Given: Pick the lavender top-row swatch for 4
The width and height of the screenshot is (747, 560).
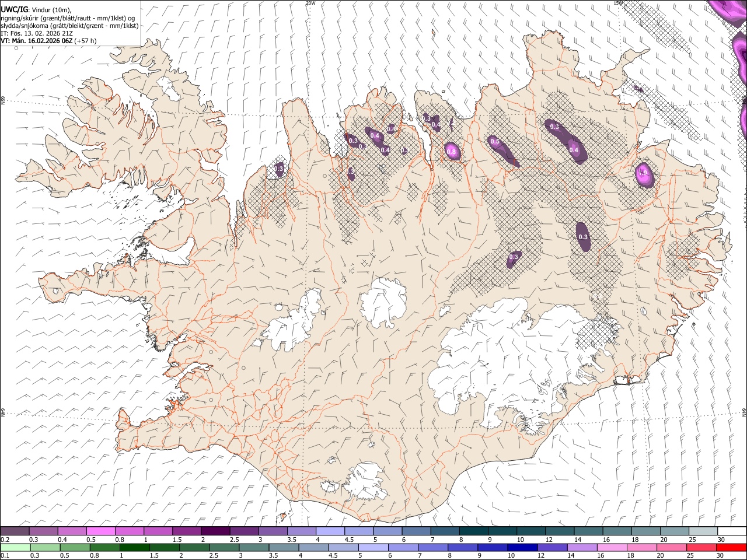Looking at the screenshot, I should tap(329, 531).
